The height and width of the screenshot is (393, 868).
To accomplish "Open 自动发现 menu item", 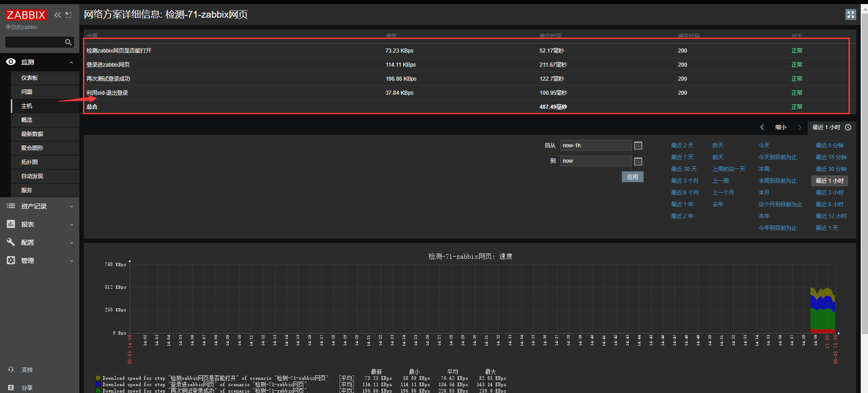I will click(32, 176).
